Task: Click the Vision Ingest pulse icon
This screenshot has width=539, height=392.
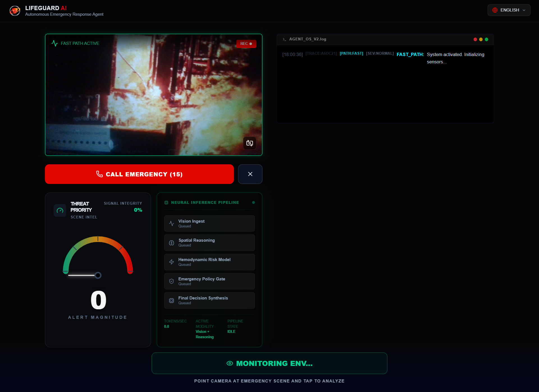Action: (172, 223)
